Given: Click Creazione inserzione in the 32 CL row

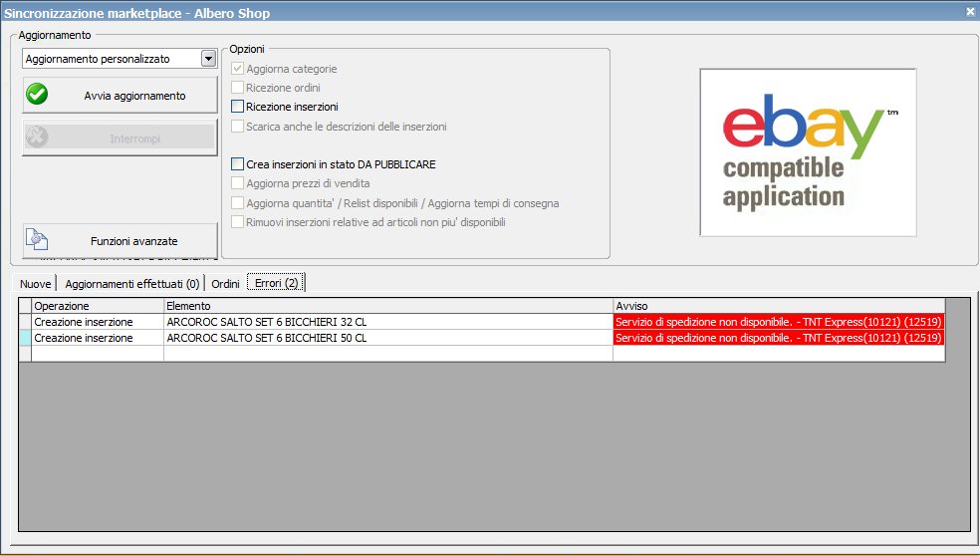Looking at the screenshot, I should (x=98, y=322).
